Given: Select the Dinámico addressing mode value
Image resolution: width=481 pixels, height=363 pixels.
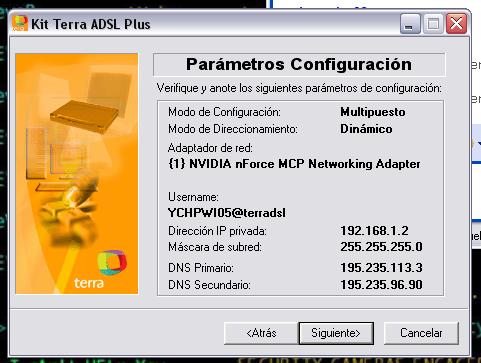Looking at the screenshot, I should point(366,129).
